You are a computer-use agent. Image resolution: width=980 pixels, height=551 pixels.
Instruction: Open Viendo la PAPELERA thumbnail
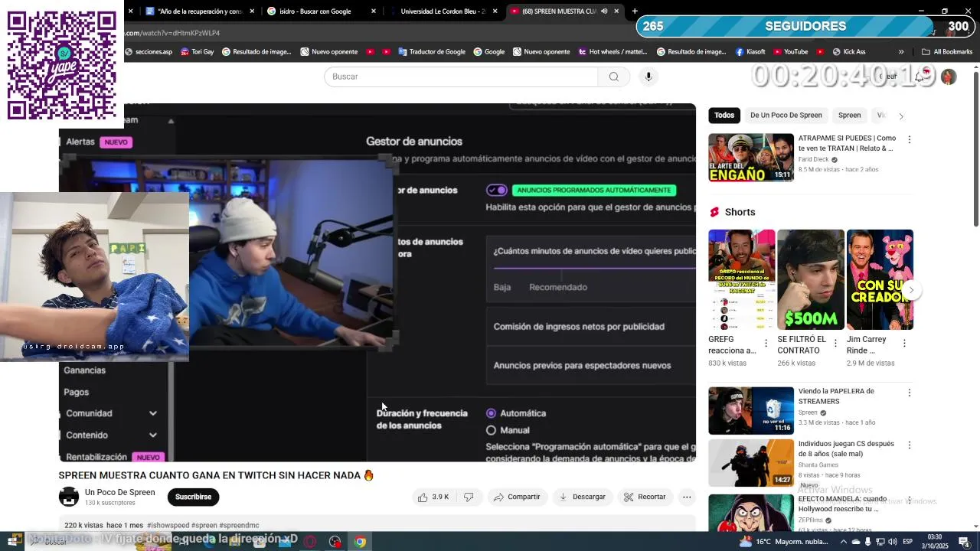point(751,411)
